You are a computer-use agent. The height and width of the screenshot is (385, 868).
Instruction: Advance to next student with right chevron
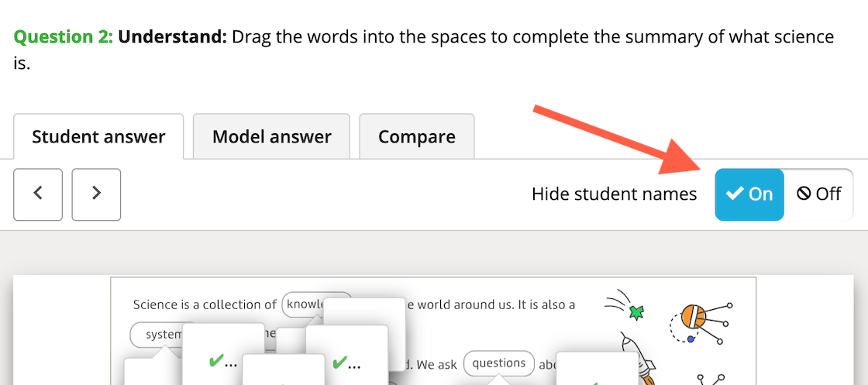pyautogui.click(x=96, y=194)
